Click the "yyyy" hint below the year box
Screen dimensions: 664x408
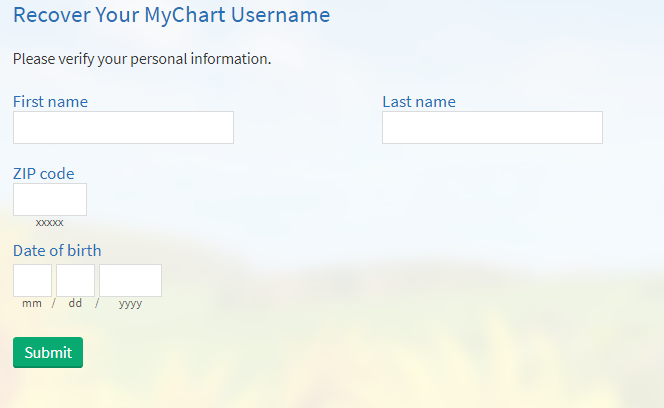pyautogui.click(x=130, y=304)
